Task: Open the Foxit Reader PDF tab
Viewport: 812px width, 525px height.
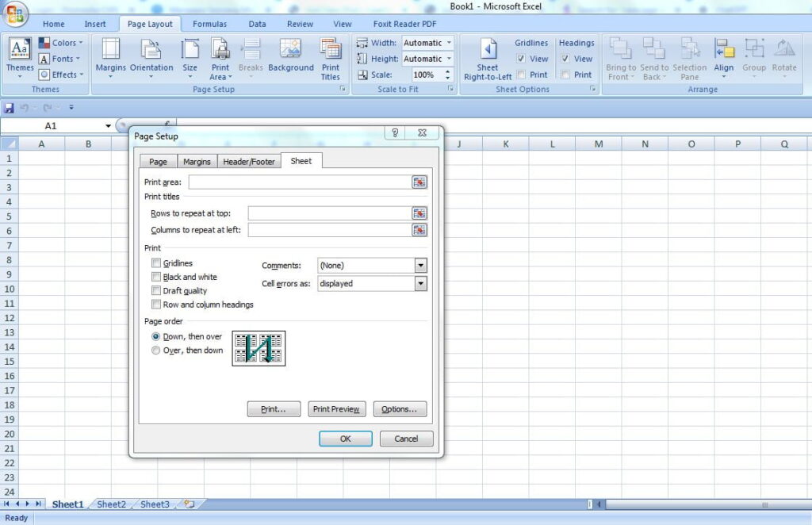Action: [405, 25]
